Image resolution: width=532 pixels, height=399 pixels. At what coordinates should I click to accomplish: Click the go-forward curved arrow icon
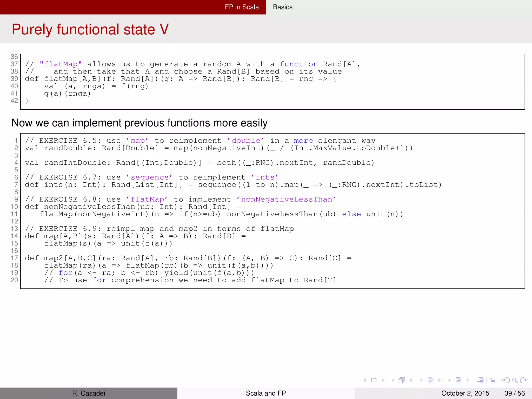click(524, 380)
